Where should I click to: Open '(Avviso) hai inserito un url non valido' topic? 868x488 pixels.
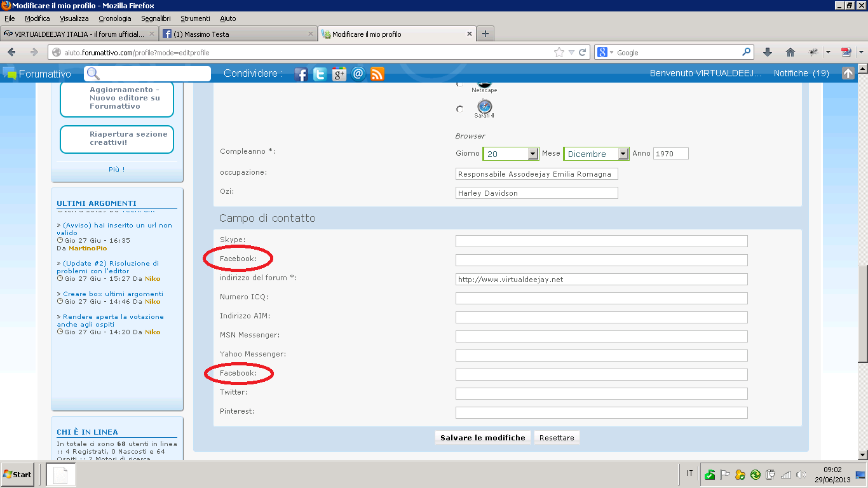click(x=114, y=229)
